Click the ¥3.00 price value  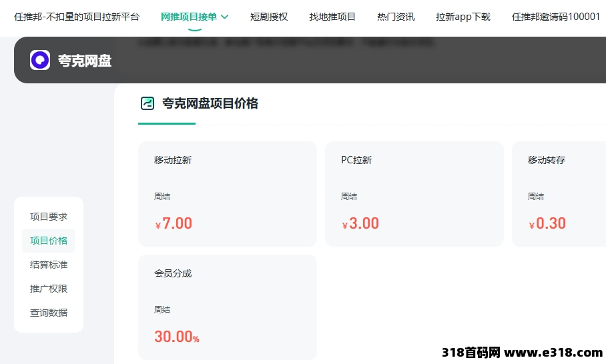[360, 223]
